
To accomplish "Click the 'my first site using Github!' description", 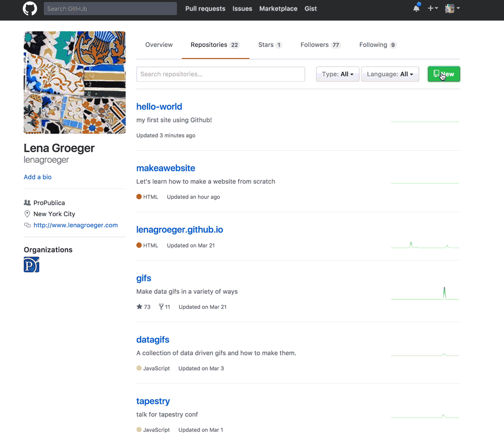I will 174,120.
